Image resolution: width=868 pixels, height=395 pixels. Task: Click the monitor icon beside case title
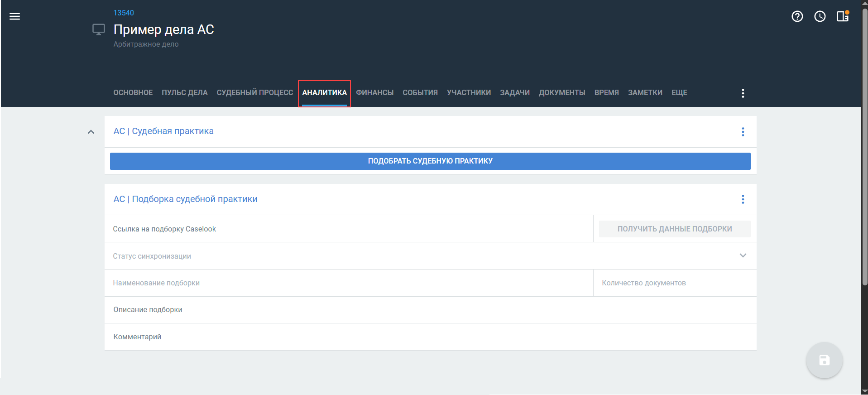(98, 30)
